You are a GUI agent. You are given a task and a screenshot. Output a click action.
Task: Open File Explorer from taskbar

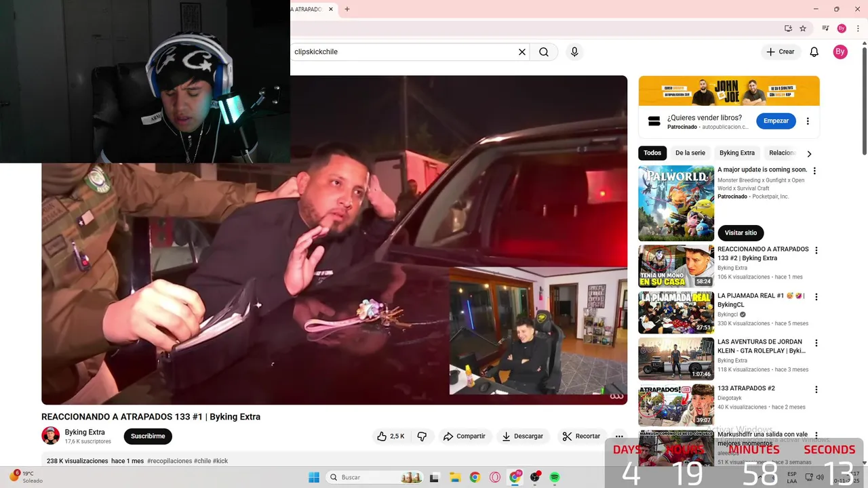tap(455, 477)
